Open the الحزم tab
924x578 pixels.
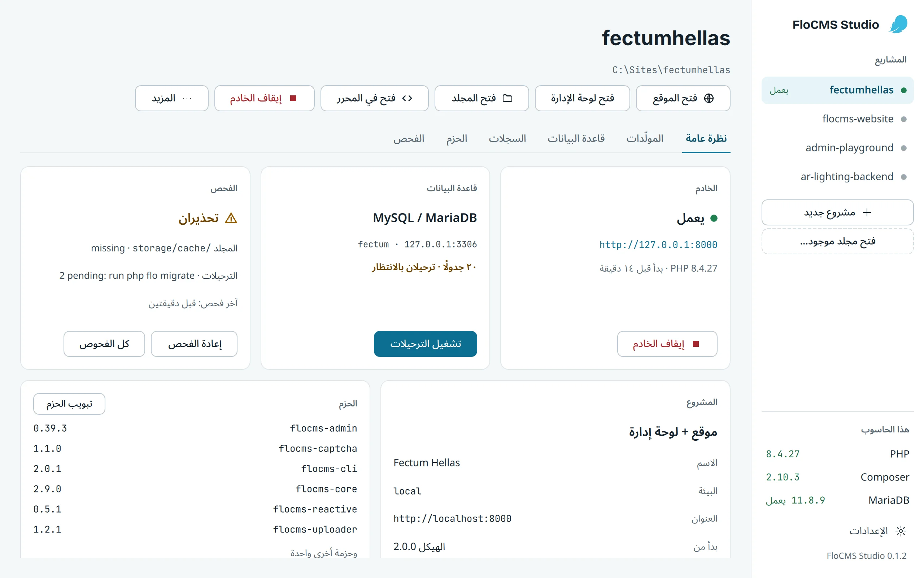click(457, 138)
